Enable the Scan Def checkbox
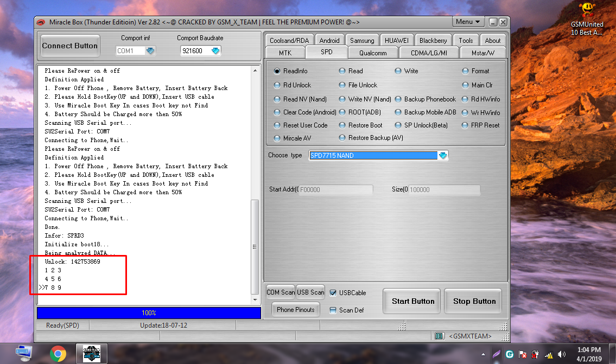The width and height of the screenshot is (616, 364). 333,310
